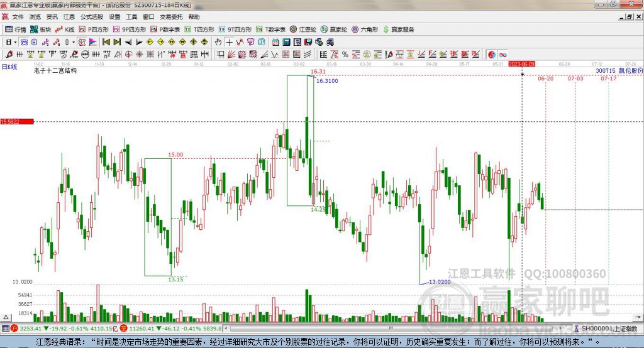Click the flag icon in toolbar

click(x=92, y=42)
